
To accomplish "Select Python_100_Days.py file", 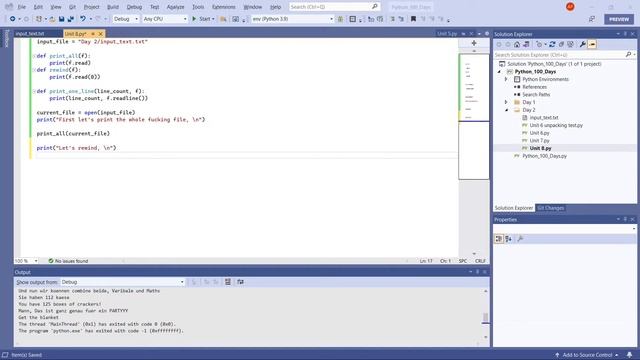I will (544, 156).
